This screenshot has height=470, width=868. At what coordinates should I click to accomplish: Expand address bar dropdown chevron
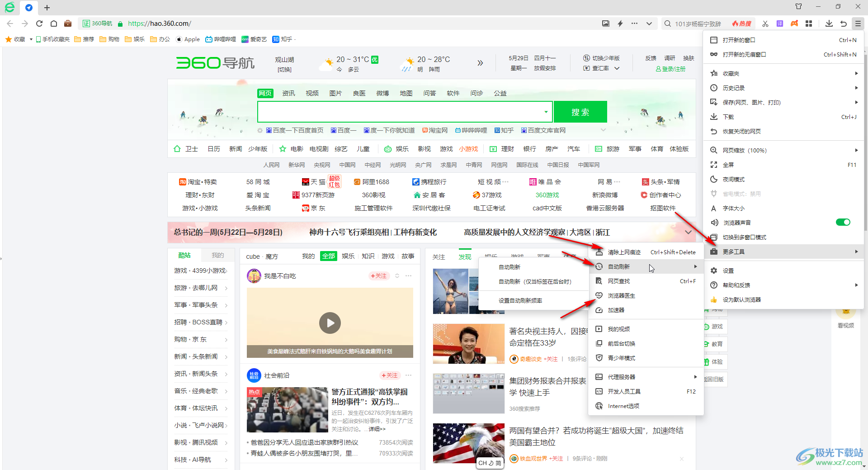click(x=649, y=24)
